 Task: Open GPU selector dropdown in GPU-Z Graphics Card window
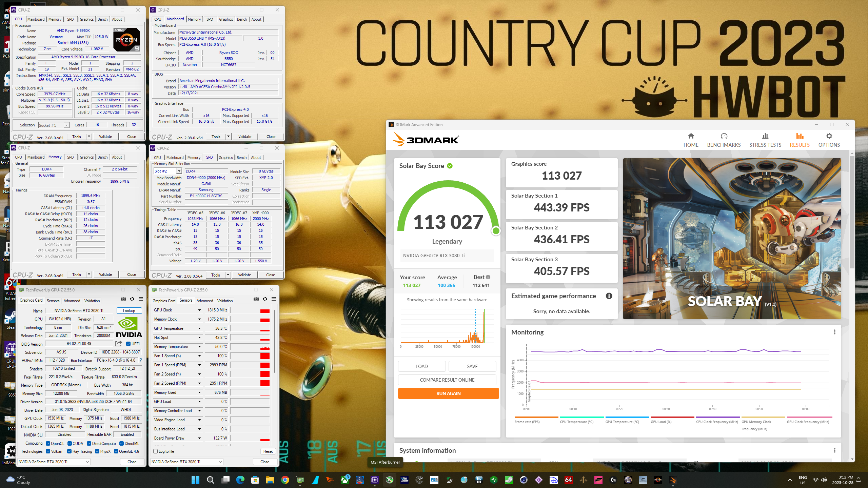[54, 462]
